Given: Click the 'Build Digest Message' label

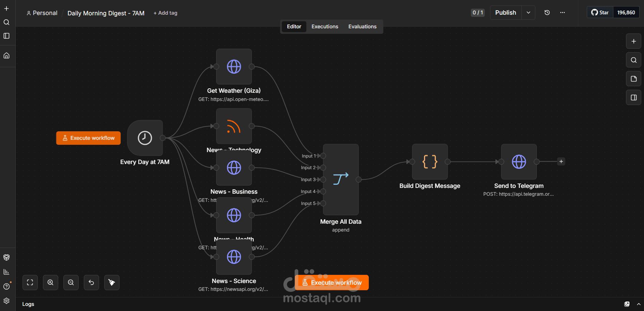Looking at the screenshot, I should [430, 186].
